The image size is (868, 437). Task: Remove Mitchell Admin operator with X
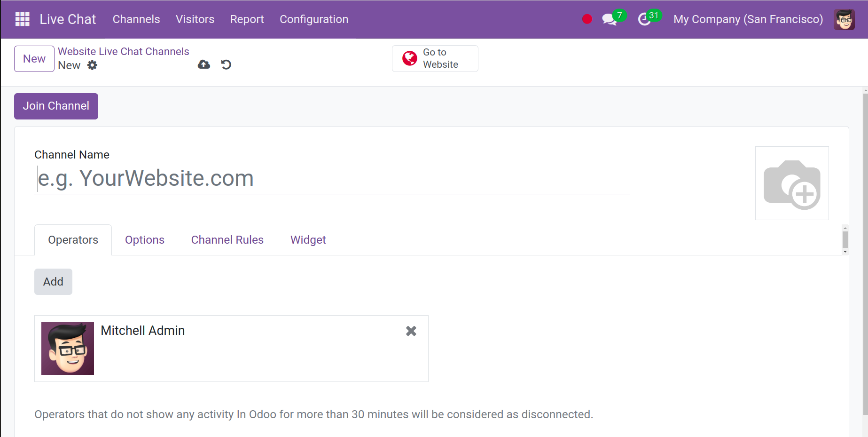tap(411, 331)
